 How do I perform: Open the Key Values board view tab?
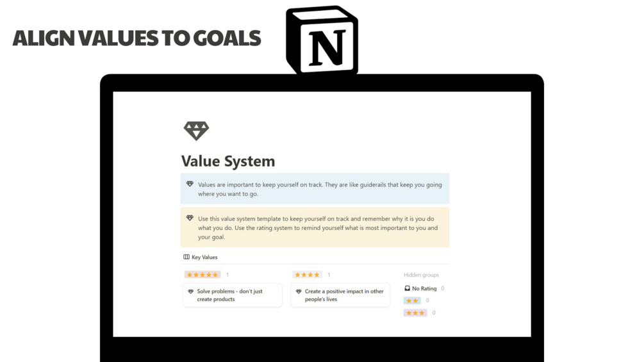(201, 257)
